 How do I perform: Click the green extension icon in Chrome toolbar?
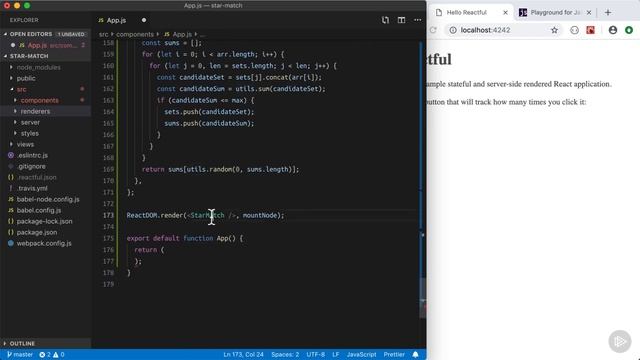pos(629,30)
